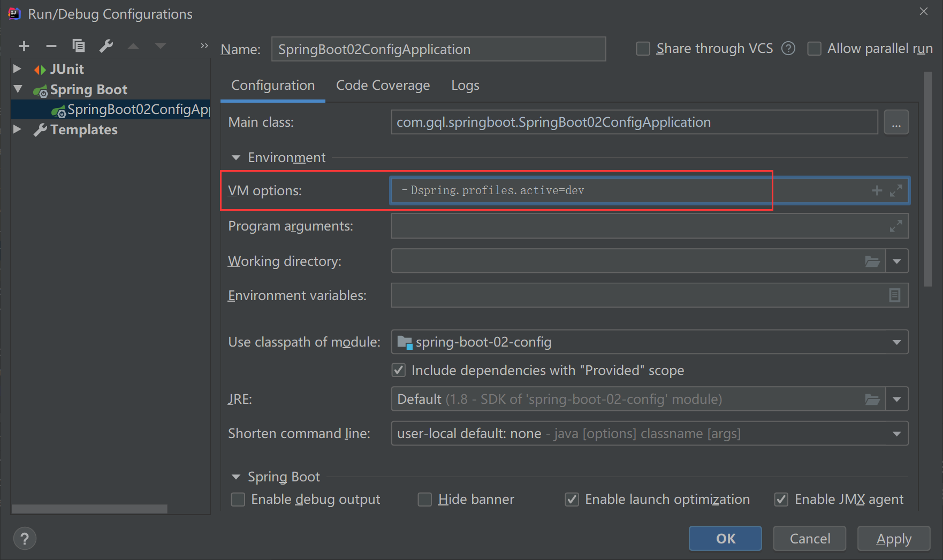
Task: Click into the Name input field
Action: tap(438, 49)
